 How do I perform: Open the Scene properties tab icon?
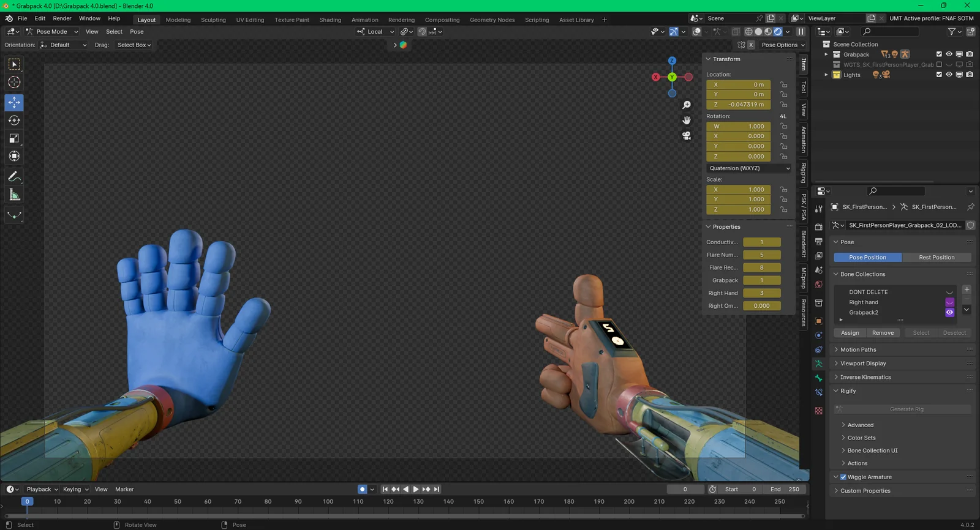tap(819, 270)
